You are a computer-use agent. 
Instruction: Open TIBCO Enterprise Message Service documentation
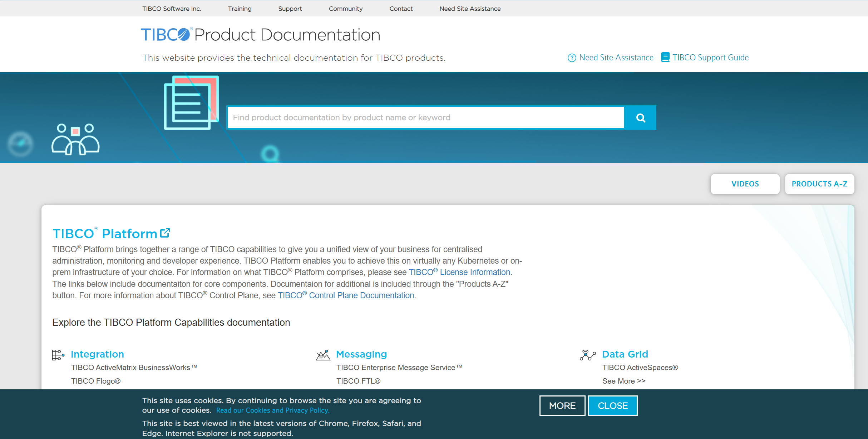pos(399,368)
